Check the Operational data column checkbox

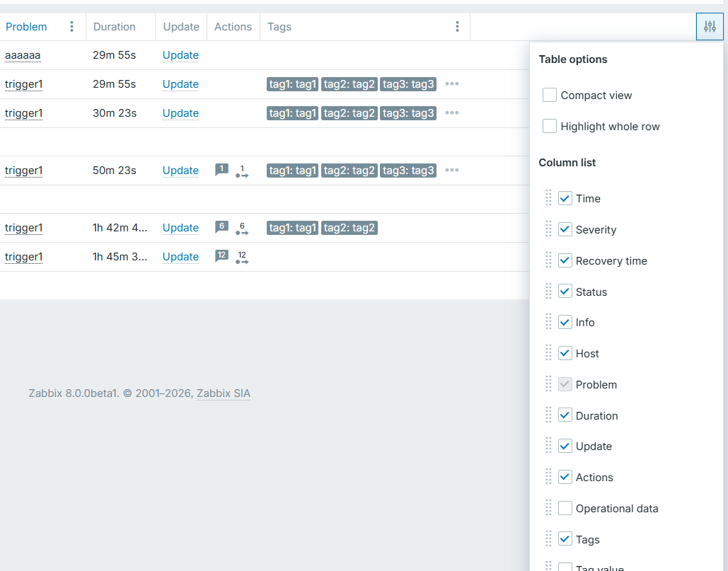click(x=565, y=508)
